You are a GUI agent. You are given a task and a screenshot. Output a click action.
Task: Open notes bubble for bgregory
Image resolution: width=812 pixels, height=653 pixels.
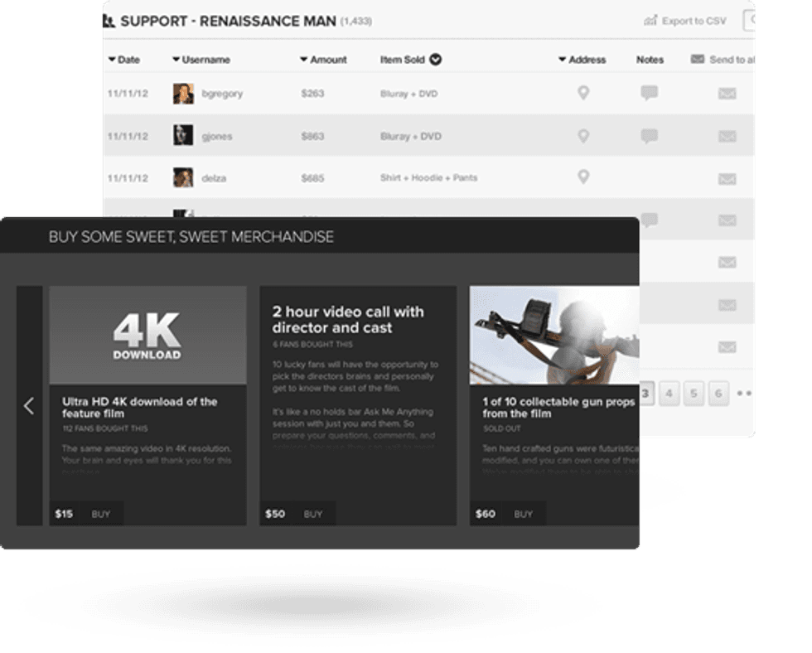(x=649, y=93)
